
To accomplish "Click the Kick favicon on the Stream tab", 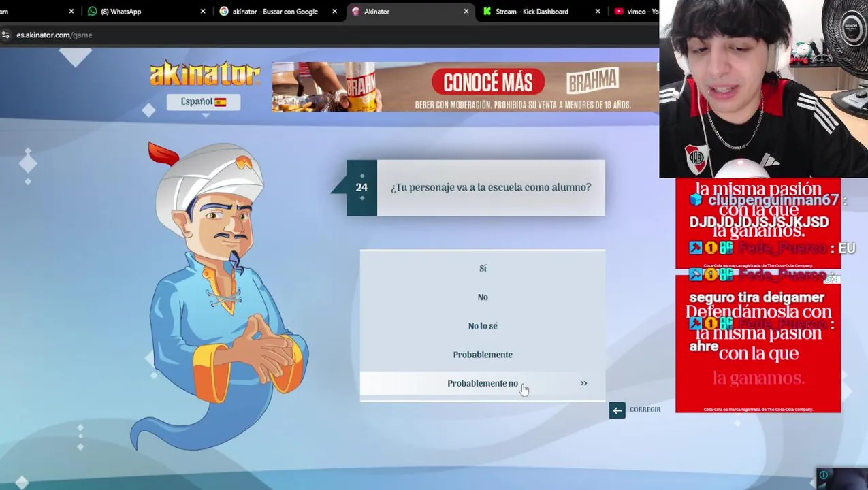I will 487,12.
